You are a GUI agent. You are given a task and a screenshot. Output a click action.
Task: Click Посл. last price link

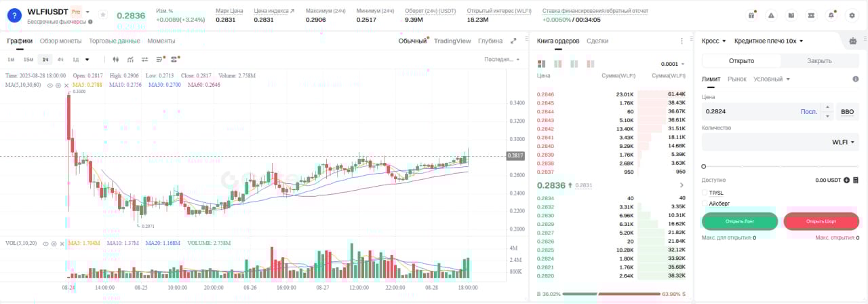808,111
